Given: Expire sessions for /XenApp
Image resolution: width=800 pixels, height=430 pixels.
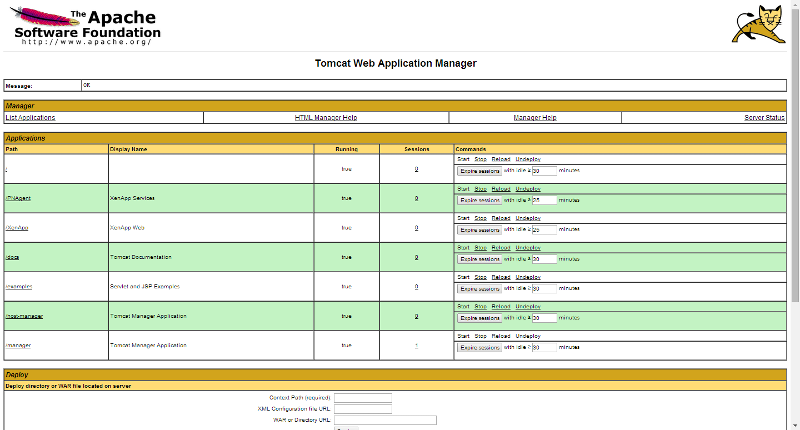Looking at the screenshot, I should pos(480,230).
